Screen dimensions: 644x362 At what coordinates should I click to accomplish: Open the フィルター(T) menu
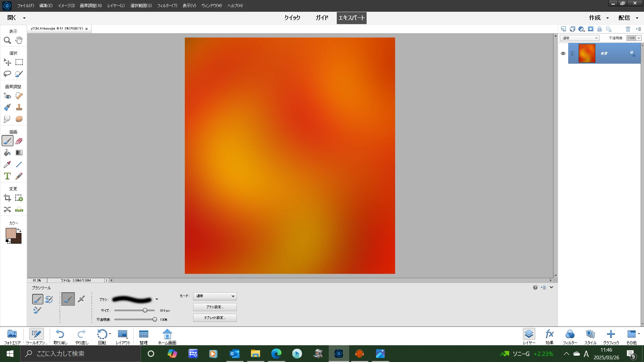(x=167, y=6)
